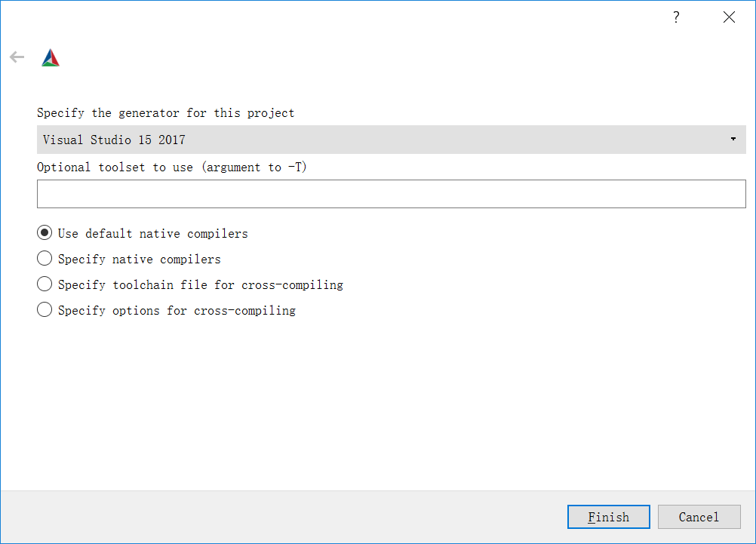Click the back arrow icon
The width and height of the screenshot is (756, 544).
tap(17, 57)
